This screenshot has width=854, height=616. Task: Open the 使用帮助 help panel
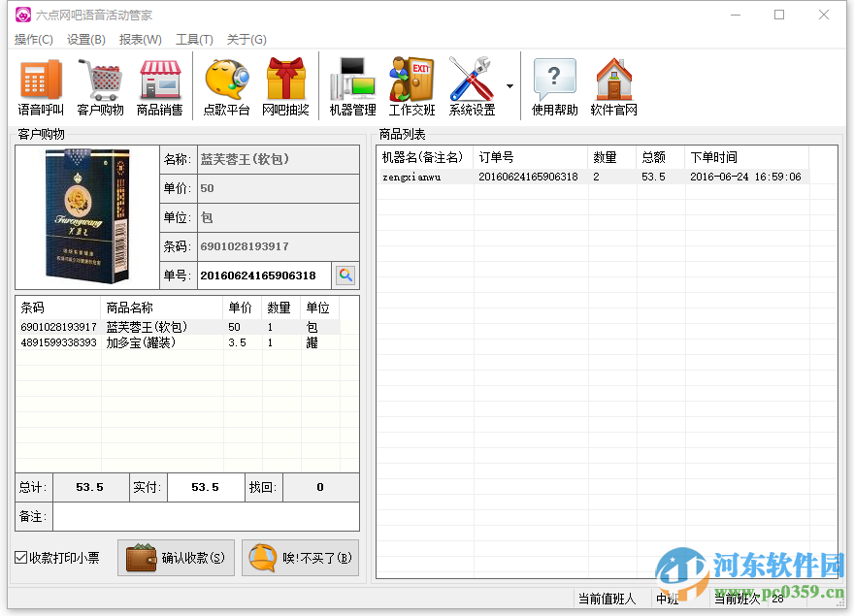coord(554,84)
